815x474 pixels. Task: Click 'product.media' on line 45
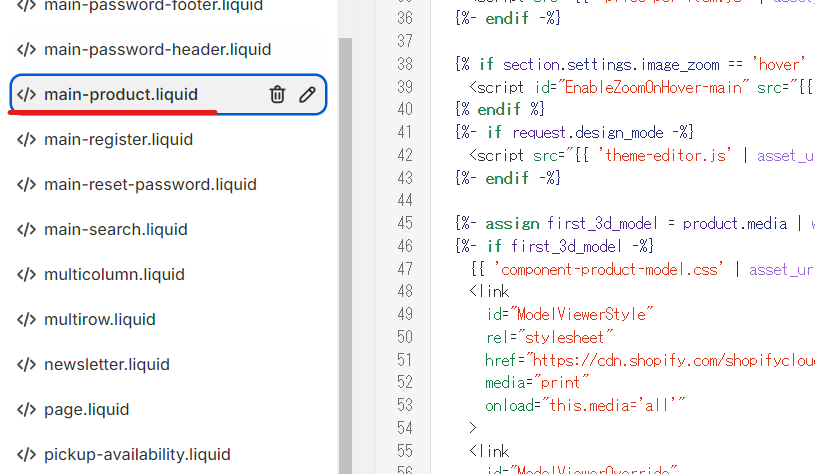point(734,223)
